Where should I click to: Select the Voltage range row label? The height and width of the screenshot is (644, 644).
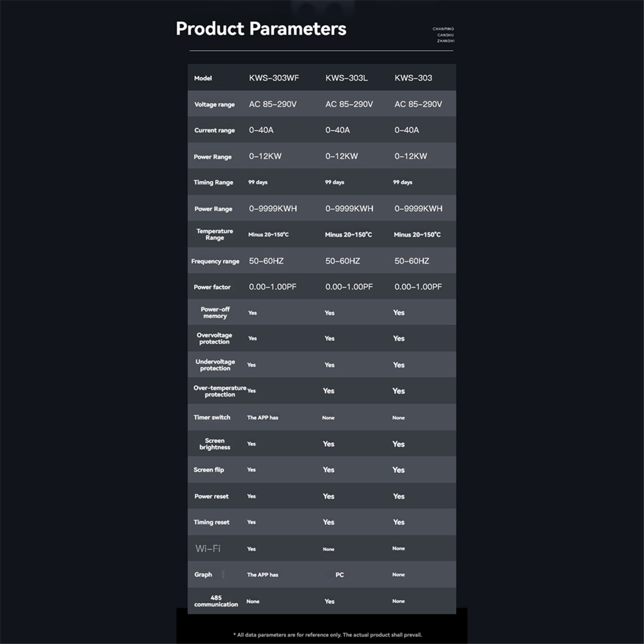click(214, 105)
